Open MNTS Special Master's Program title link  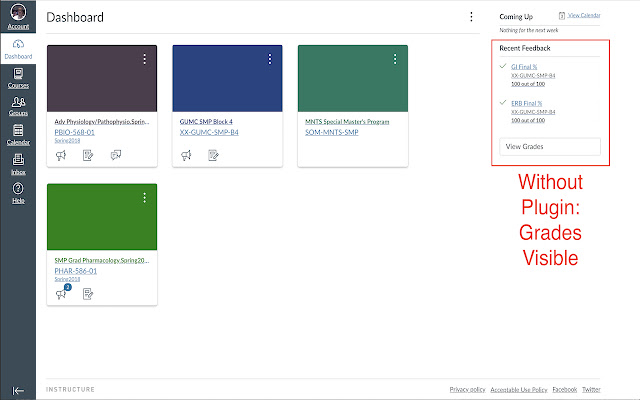347,122
